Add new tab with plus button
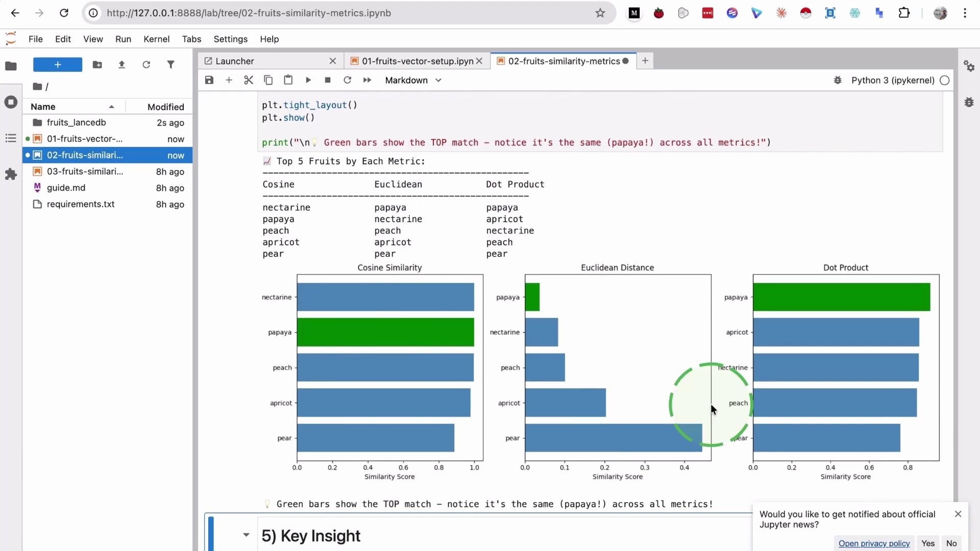Viewport: 980px width, 551px height. (645, 61)
